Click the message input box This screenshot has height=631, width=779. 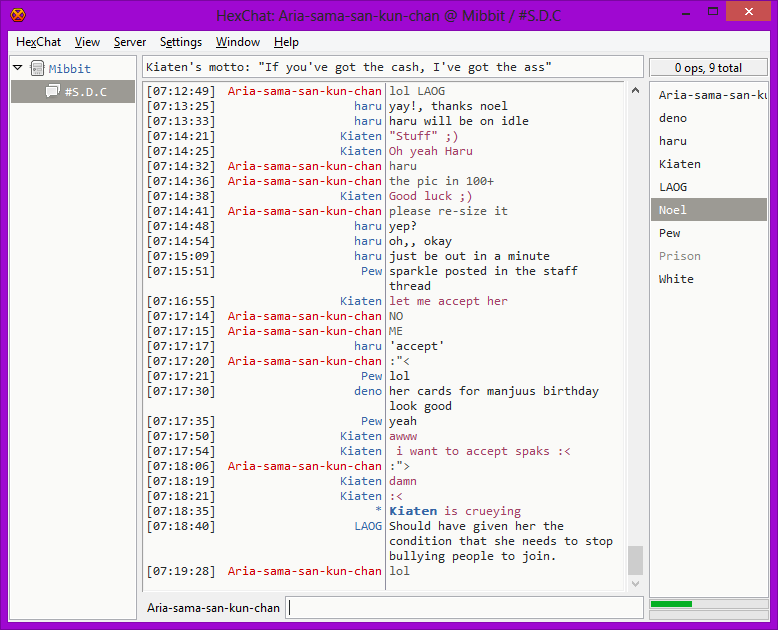[464, 608]
